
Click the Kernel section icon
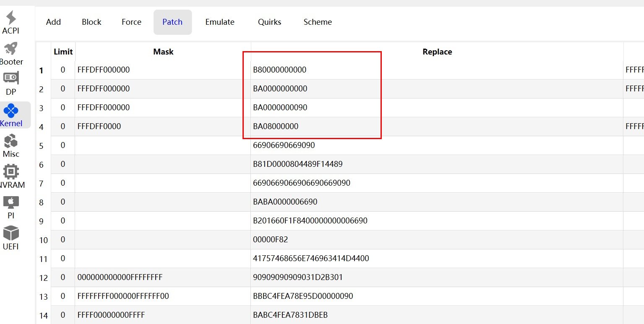click(x=11, y=111)
